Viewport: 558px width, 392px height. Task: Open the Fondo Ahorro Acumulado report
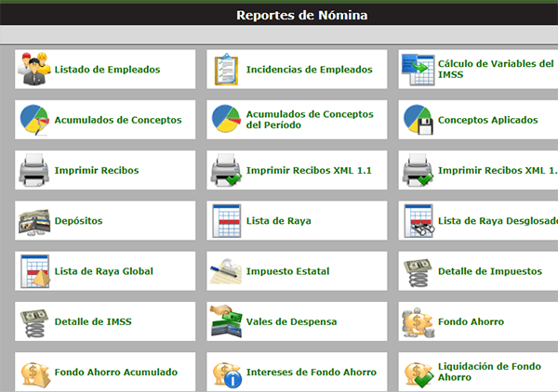pyautogui.click(x=115, y=372)
